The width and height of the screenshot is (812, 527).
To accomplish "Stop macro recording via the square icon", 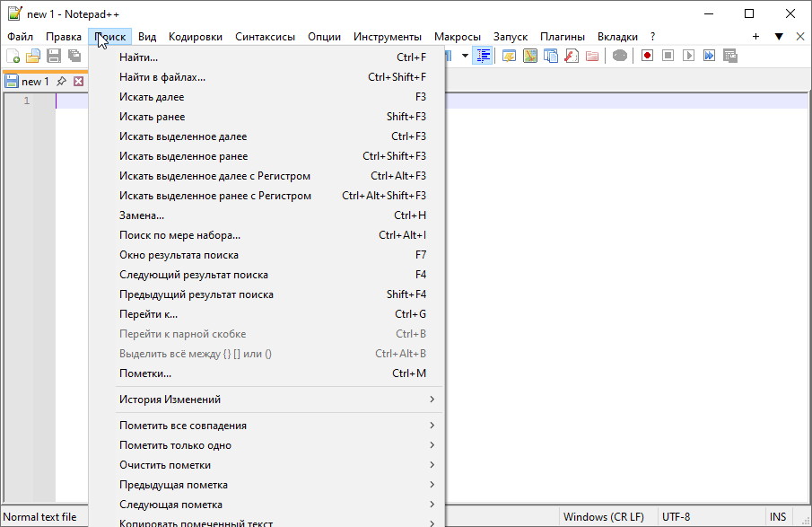I will [x=668, y=56].
